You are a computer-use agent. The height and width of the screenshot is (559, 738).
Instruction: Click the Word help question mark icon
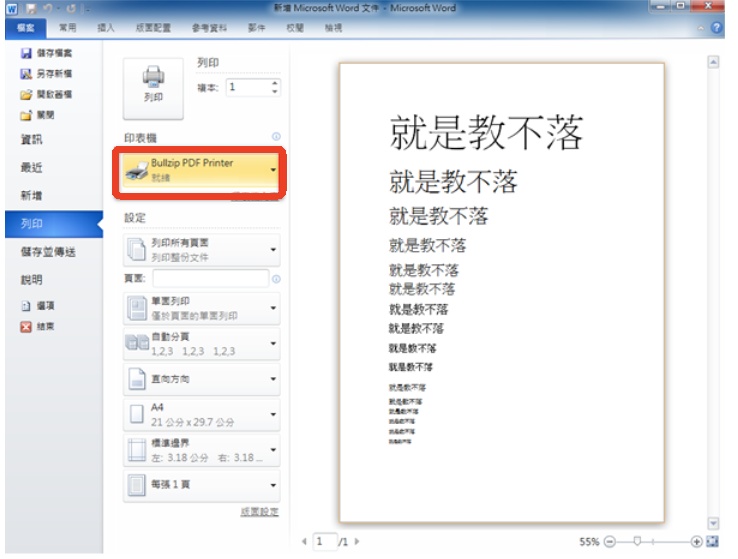pyautogui.click(x=716, y=28)
